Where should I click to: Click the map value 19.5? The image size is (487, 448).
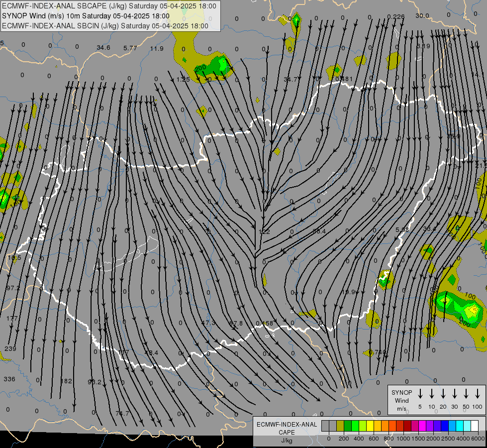click(14, 258)
